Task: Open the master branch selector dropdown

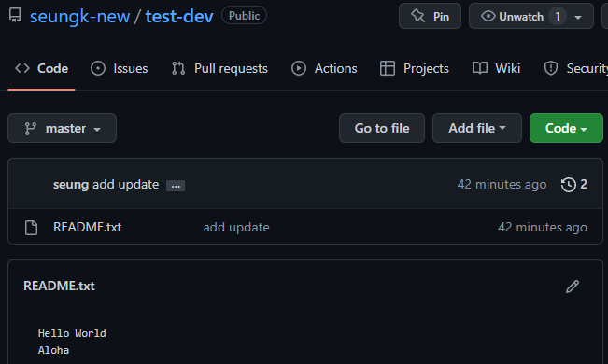Action: click(x=62, y=128)
